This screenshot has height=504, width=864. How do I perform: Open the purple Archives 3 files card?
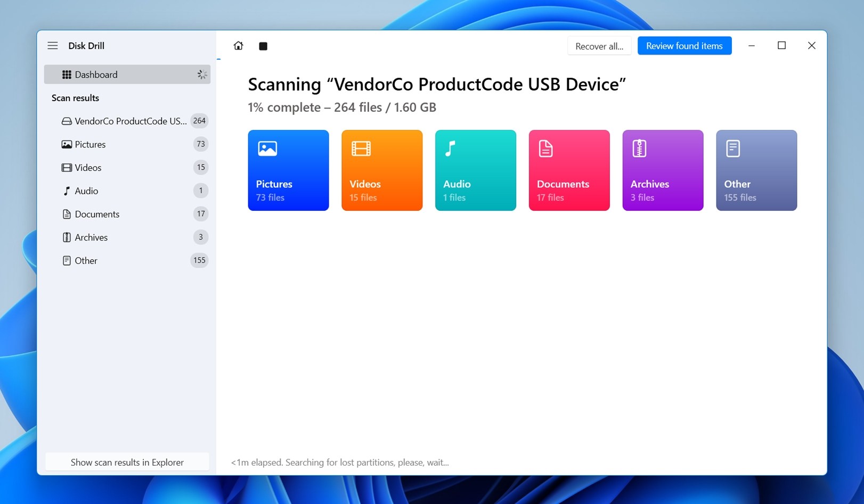coord(663,170)
